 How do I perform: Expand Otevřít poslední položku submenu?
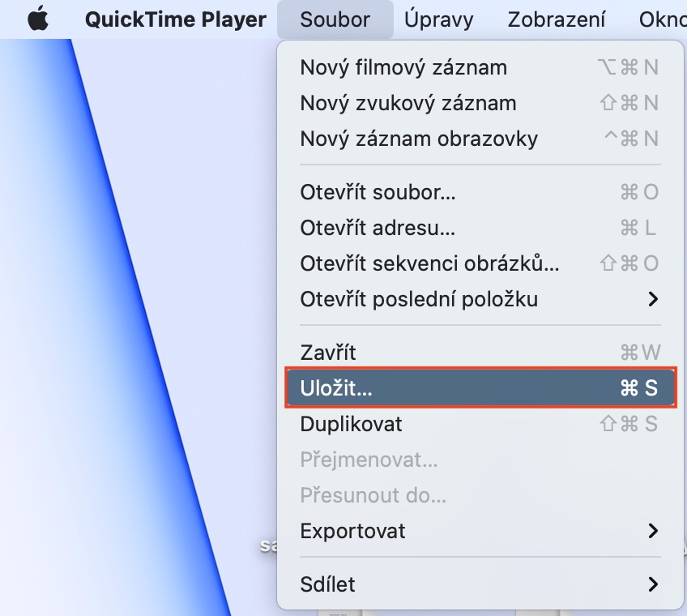(x=480, y=299)
